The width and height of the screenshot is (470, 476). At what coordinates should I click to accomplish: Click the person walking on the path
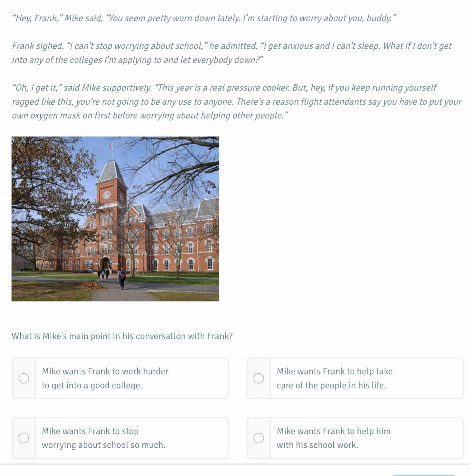[122, 279]
